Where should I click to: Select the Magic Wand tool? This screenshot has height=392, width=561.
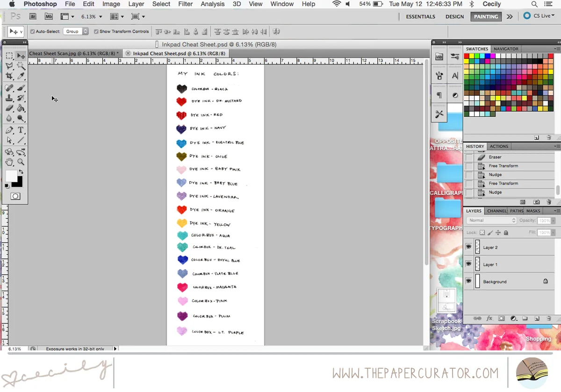21,66
